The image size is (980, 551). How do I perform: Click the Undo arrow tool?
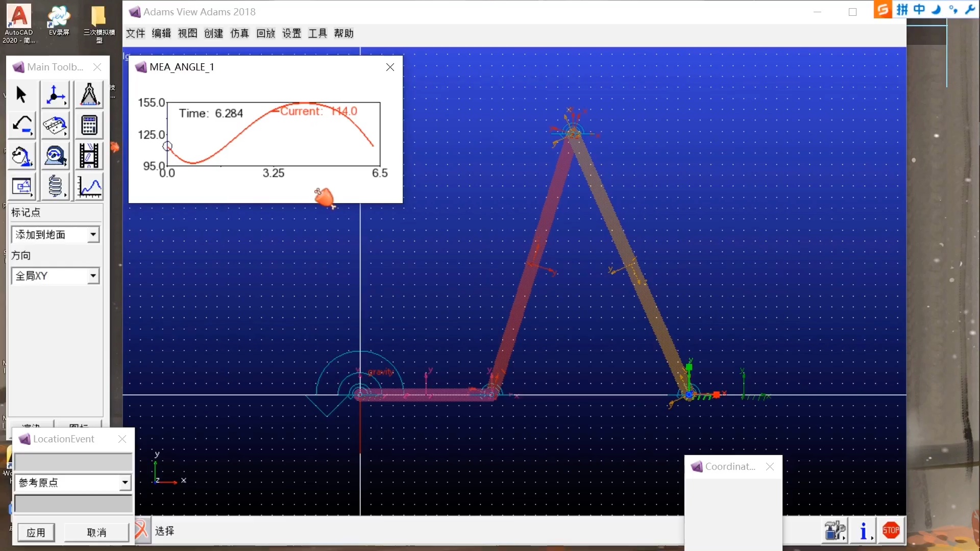pos(21,126)
